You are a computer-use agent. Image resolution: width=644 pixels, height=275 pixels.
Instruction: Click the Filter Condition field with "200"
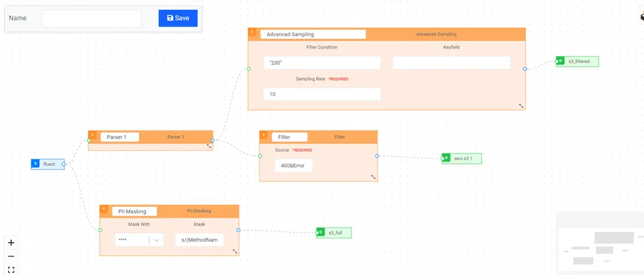click(322, 63)
